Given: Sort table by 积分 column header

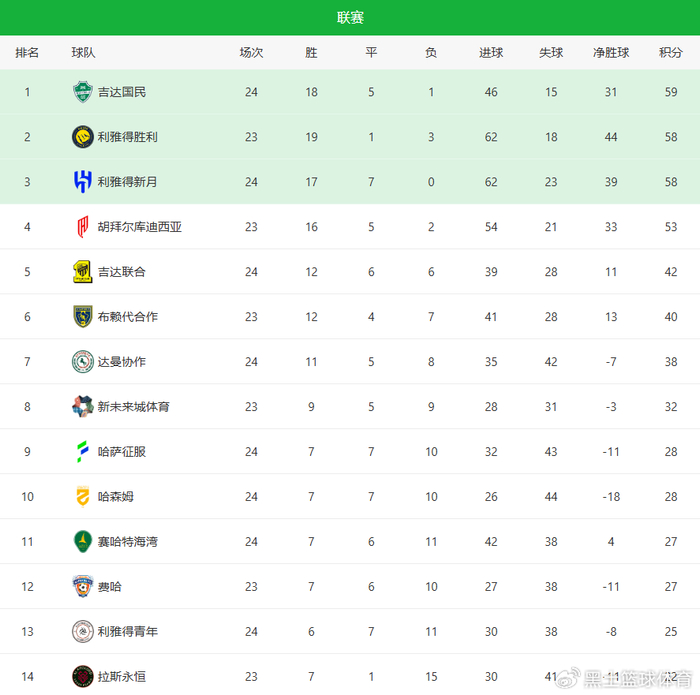Looking at the screenshot, I should click(x=670, y=53).
